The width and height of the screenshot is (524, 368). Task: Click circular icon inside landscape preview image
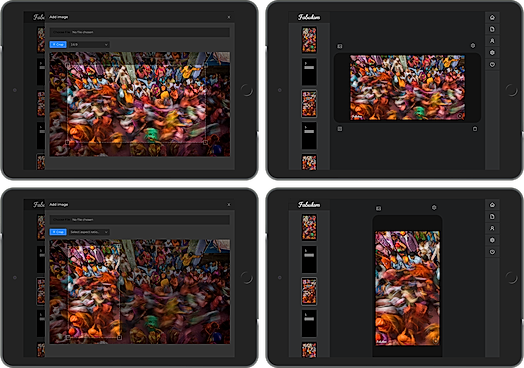460,116
